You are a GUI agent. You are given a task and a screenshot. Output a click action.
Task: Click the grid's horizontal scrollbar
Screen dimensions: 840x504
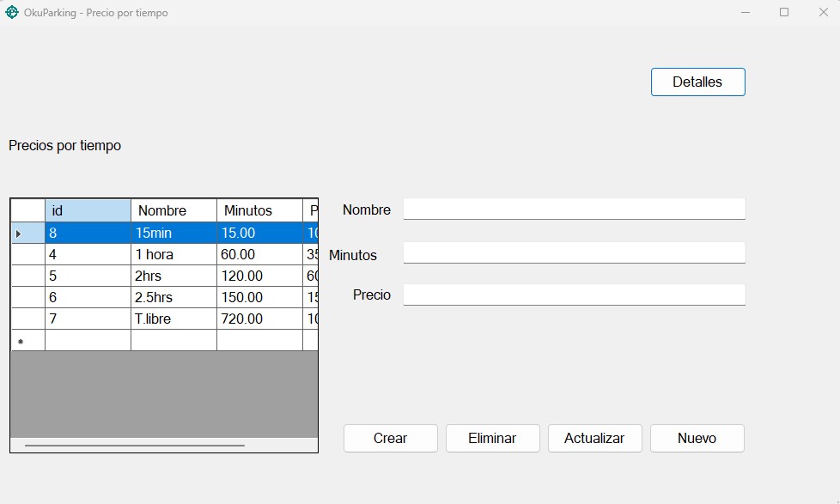click(x=135, y=446)
